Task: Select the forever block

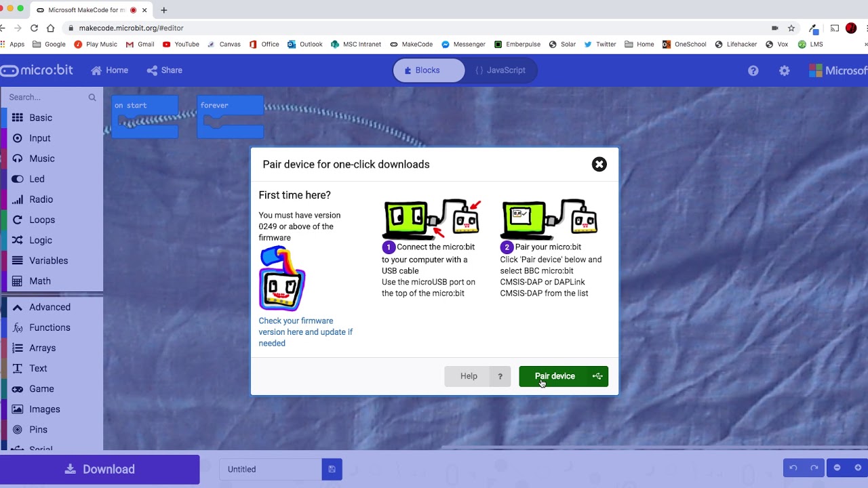Action: coord(230,105)
